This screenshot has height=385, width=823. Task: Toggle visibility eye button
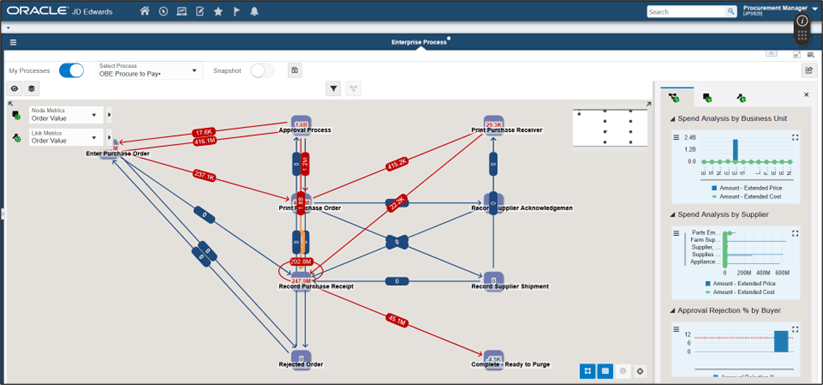[x=14, y=89]
